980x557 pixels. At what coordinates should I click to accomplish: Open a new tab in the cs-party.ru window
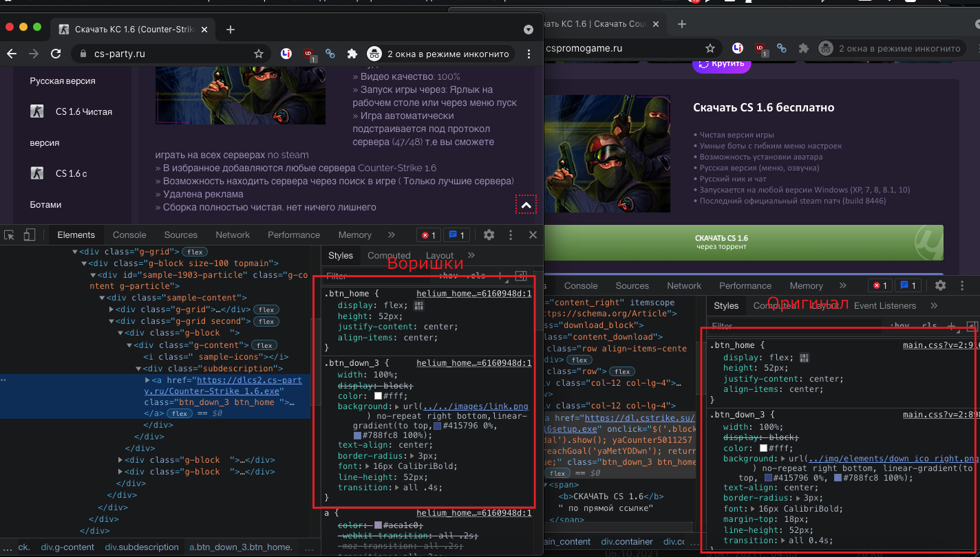click(x=231, y=30)
